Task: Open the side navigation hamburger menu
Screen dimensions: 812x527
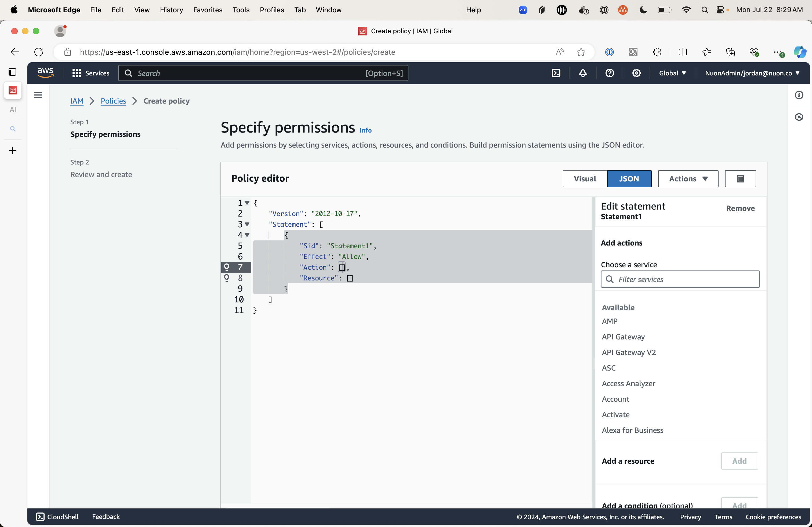Action: coord(38,95)
